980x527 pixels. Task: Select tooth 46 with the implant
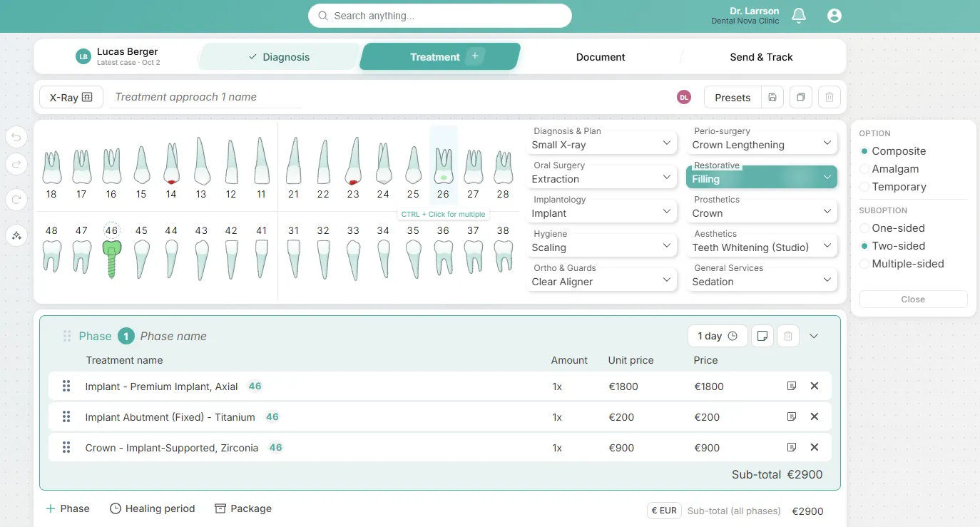tap(111, 251)
